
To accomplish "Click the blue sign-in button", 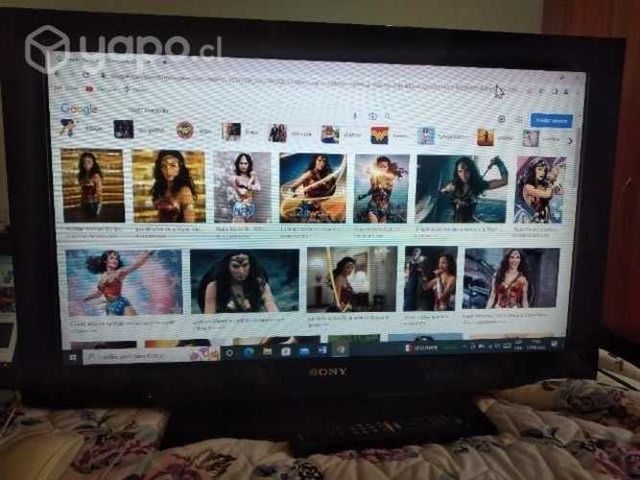I will [x=551, y=120].
